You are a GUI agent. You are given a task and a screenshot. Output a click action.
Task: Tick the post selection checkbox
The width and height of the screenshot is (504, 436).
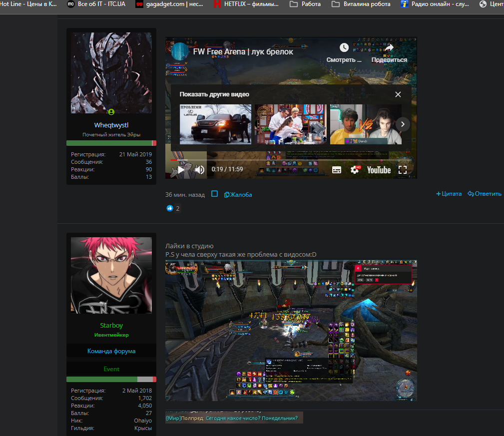tap(214, 194)
